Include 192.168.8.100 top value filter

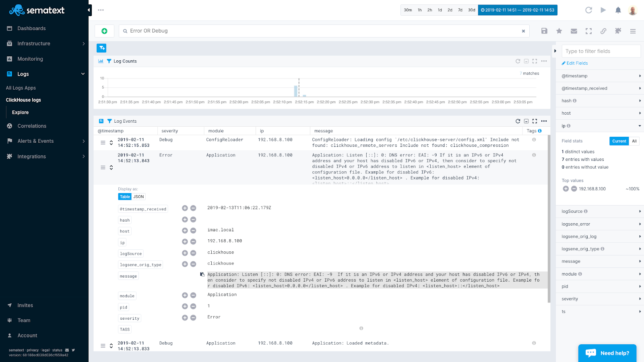566,189
